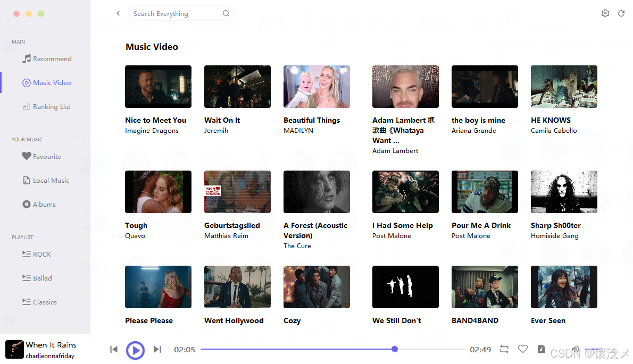The width and height of the screenshot is (633, 364).
Task: Open Adam Lambert Whataya Want thumbnail
Action: (405, 87)
